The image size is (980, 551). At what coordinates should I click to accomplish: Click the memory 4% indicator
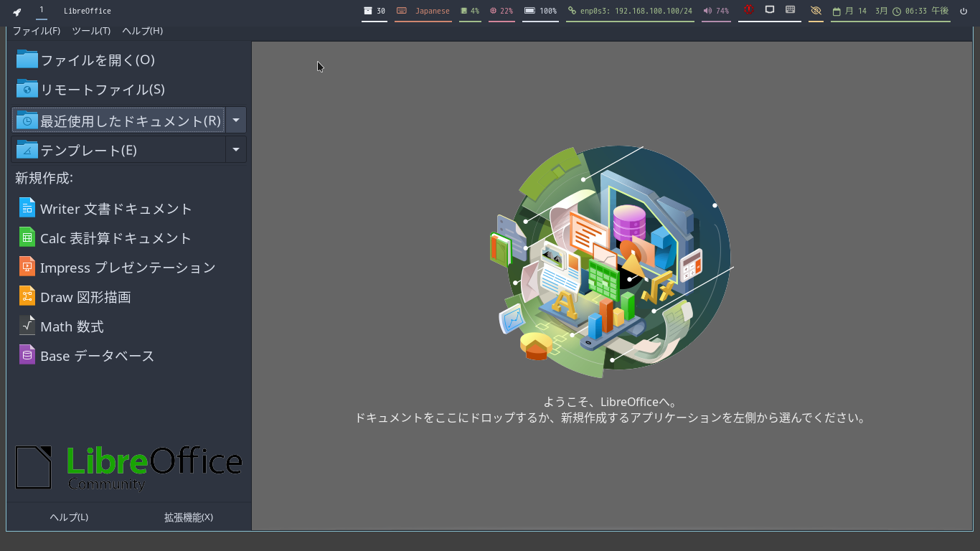pos(470,11)
